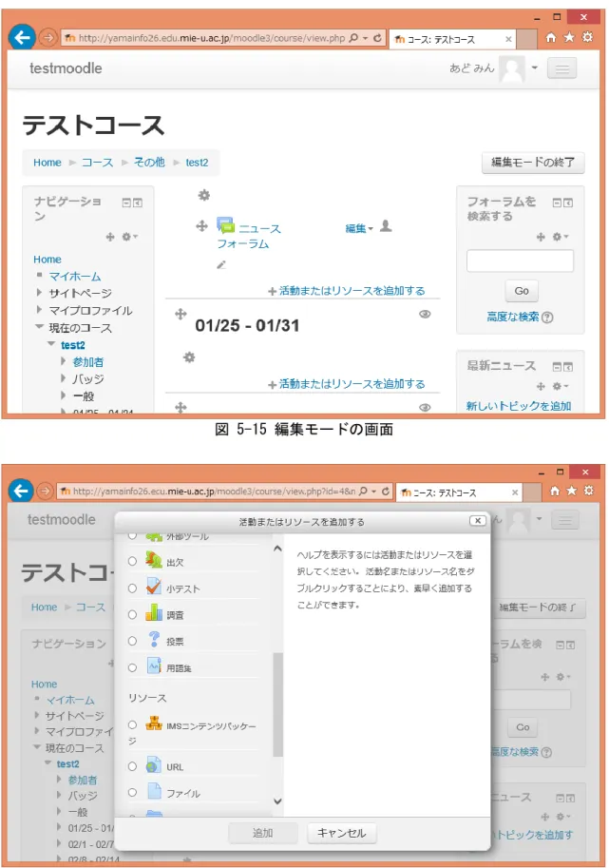Open the ニュースフォーラム link
The width and height of the screenshot is (609, 868).
[249, 236]
